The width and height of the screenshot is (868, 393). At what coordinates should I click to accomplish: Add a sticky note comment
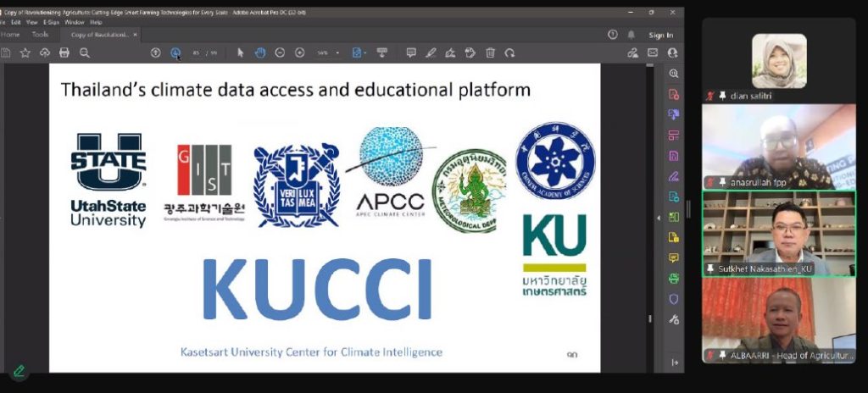411,53
